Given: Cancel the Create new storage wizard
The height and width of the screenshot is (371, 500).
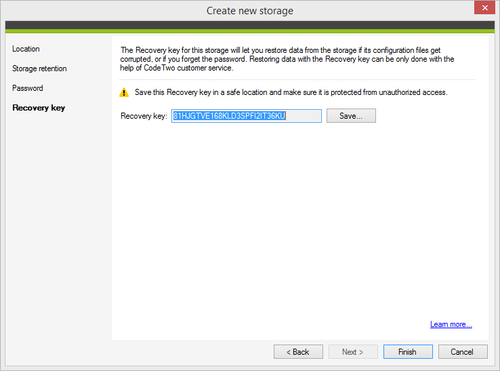Looking at the screenshot, I should click(463, 352).
